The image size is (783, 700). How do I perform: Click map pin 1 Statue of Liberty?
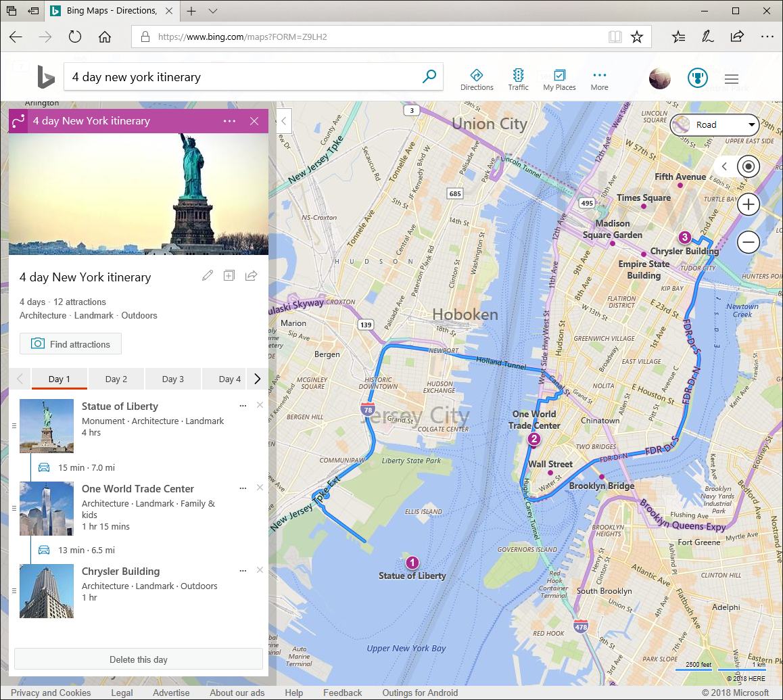pyautogui.click(x=412, y=563)
